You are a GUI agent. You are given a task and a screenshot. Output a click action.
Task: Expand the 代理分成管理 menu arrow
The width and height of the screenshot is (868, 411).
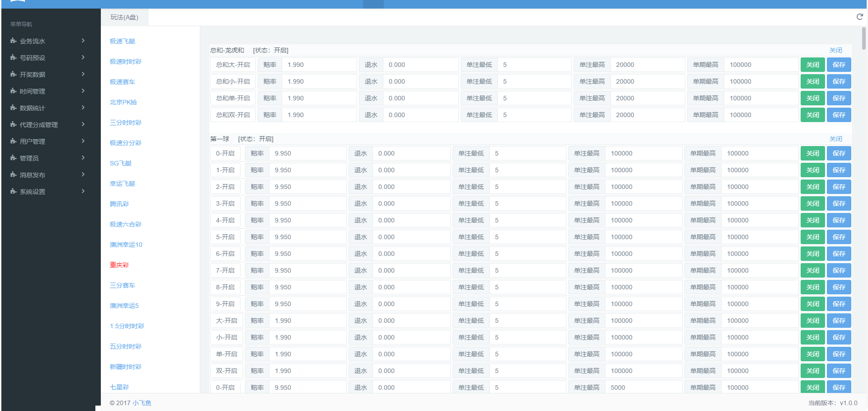pyautogui.click(x=83, y=124)
